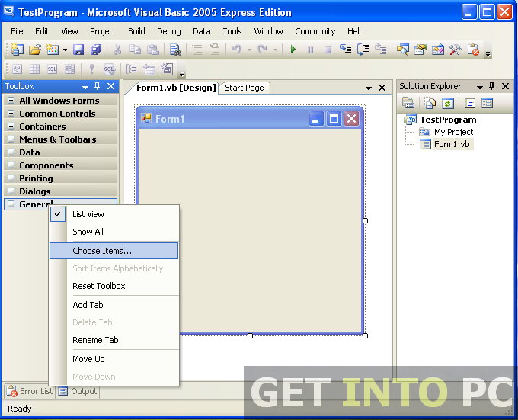
Task: Select Choose Items... from context menu
Action: 102,251
